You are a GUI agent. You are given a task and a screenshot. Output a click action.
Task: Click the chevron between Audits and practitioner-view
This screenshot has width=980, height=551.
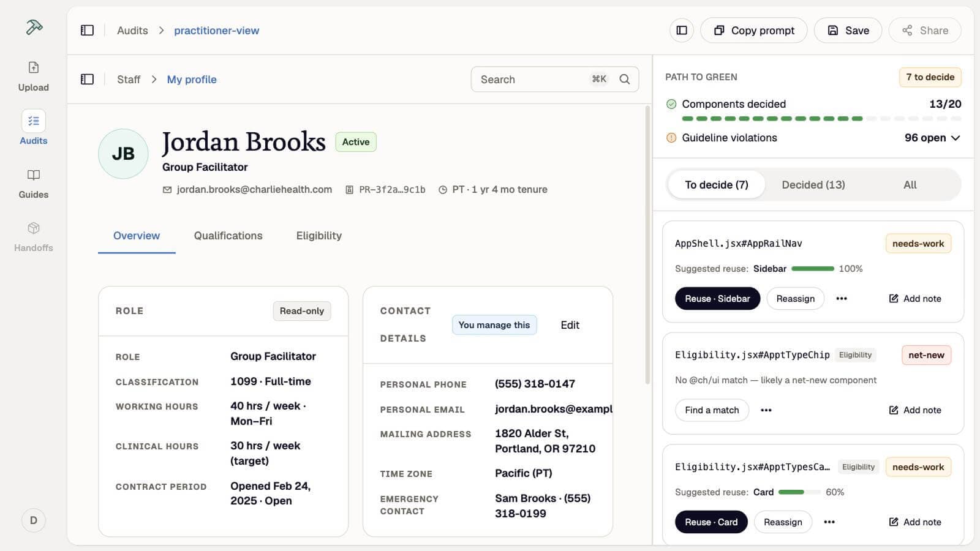(161, 31)
